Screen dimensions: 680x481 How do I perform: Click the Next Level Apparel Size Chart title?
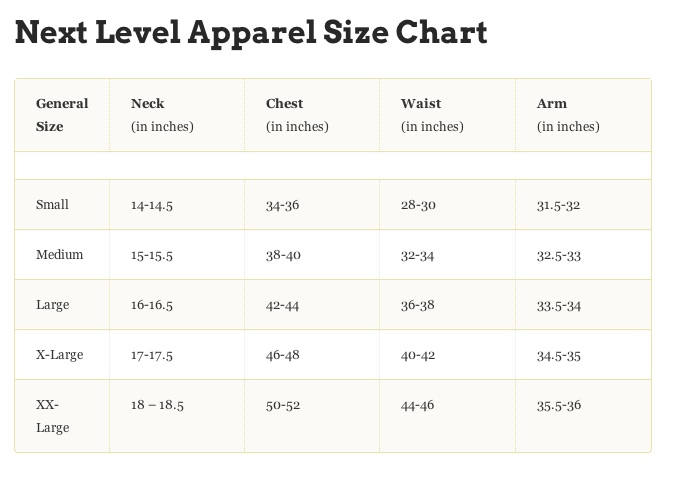[251, 33]
